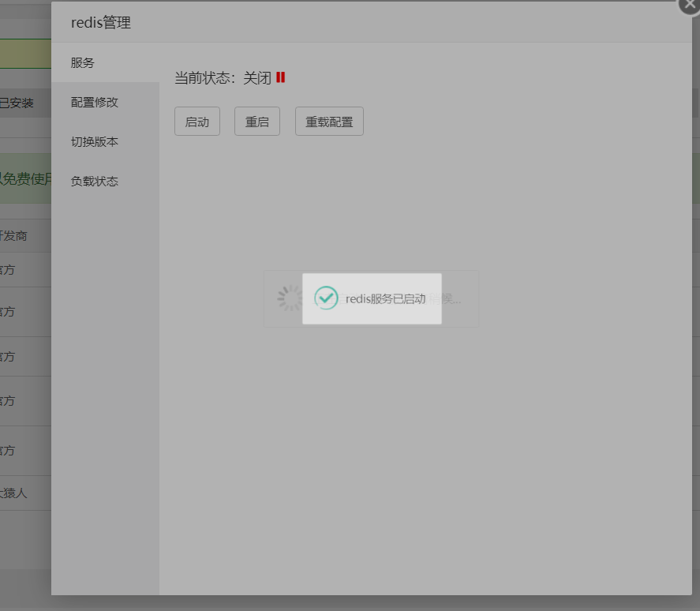The width and height of the screenshot is (700, 611).
Task: Click the 重启 button to restart redis
Action: click(256, 121)
